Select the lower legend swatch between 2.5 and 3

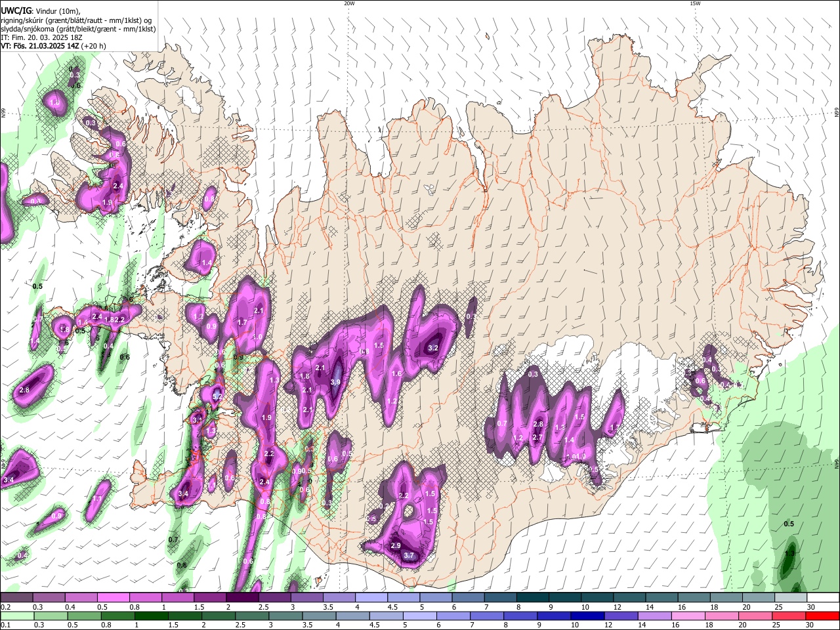pos(251,616)
